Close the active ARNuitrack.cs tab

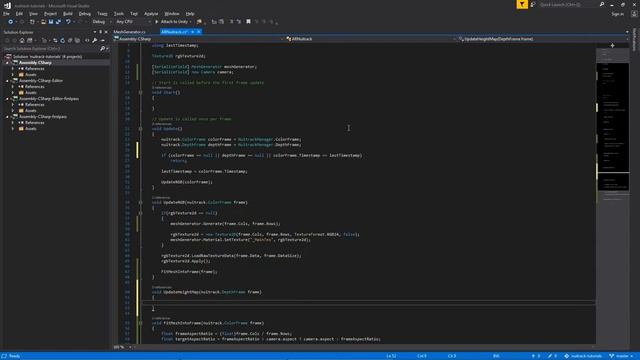point(199,31)
